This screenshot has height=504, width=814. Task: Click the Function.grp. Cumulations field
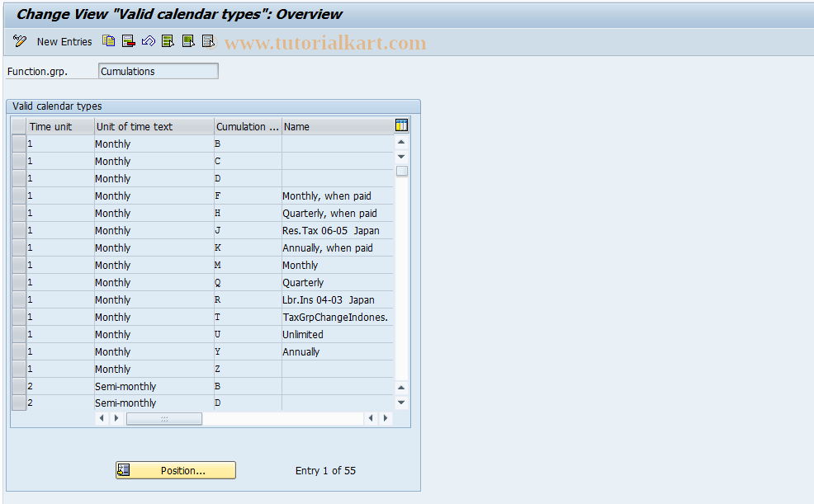pyautogui.click(x=159, y=71)
